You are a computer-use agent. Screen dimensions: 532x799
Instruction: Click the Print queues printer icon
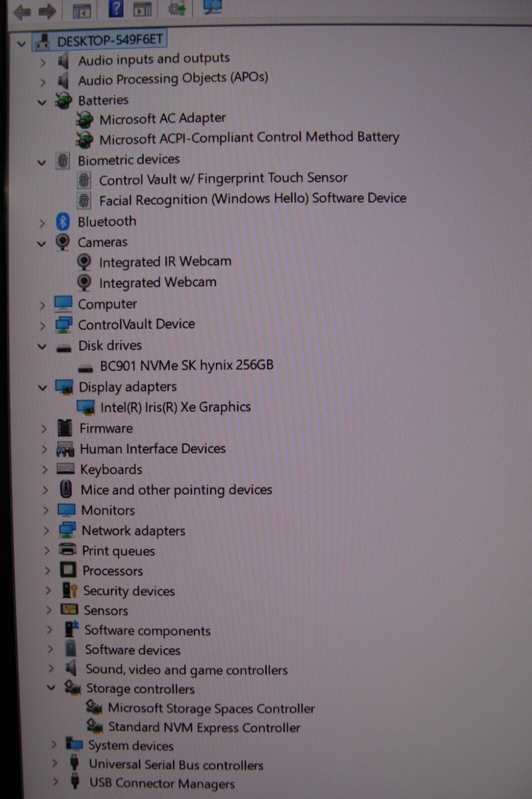(x=67, y=550)
